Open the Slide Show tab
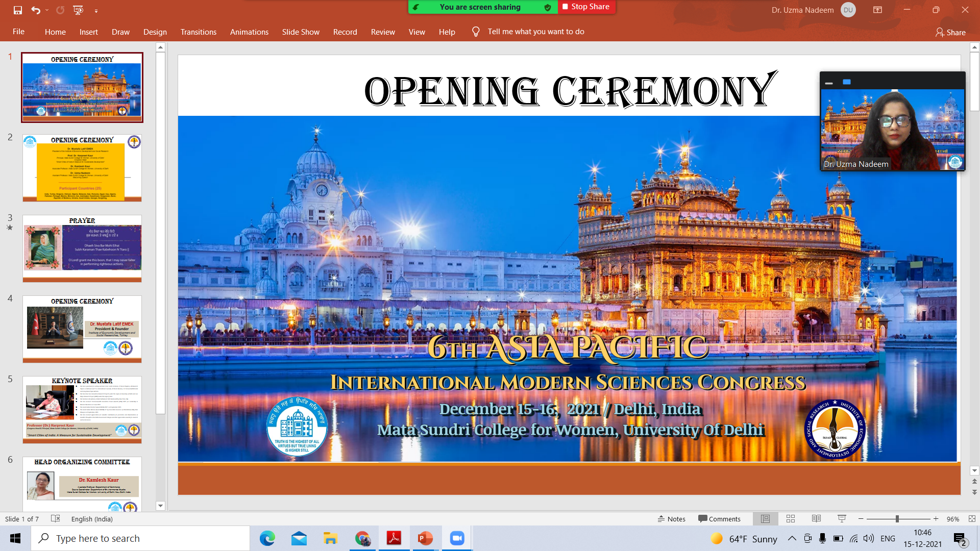Screen dimensions: 980x551 [x=301, y=32]
